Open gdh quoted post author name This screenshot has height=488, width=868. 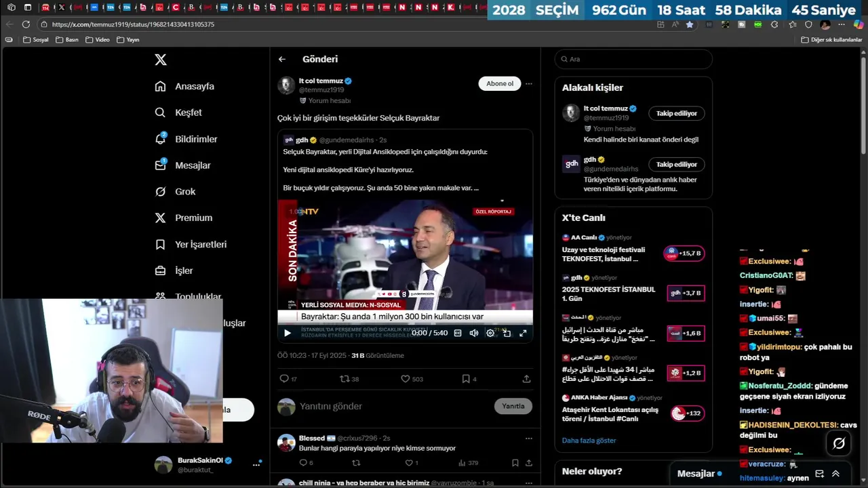(301, 140)
